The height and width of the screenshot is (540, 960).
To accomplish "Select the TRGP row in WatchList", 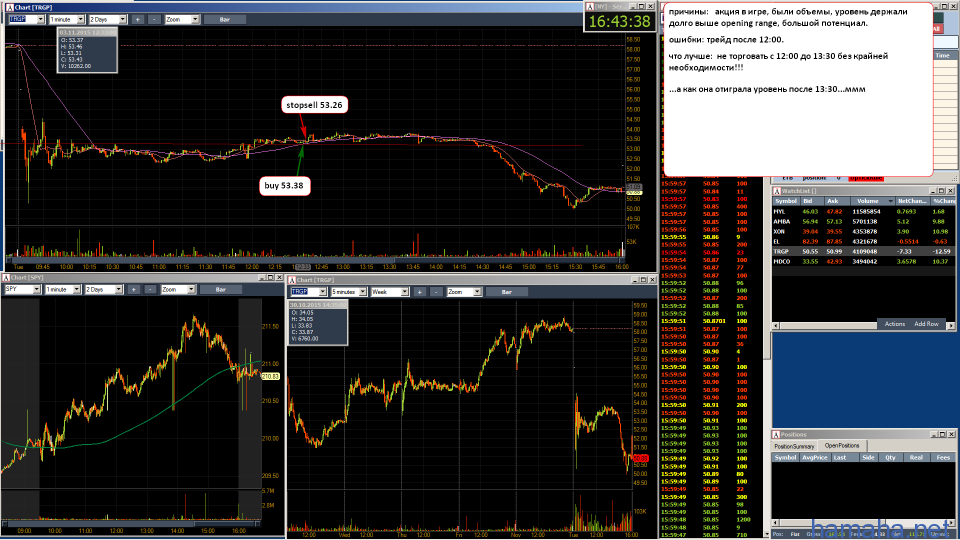I will (x=863, y=252).
